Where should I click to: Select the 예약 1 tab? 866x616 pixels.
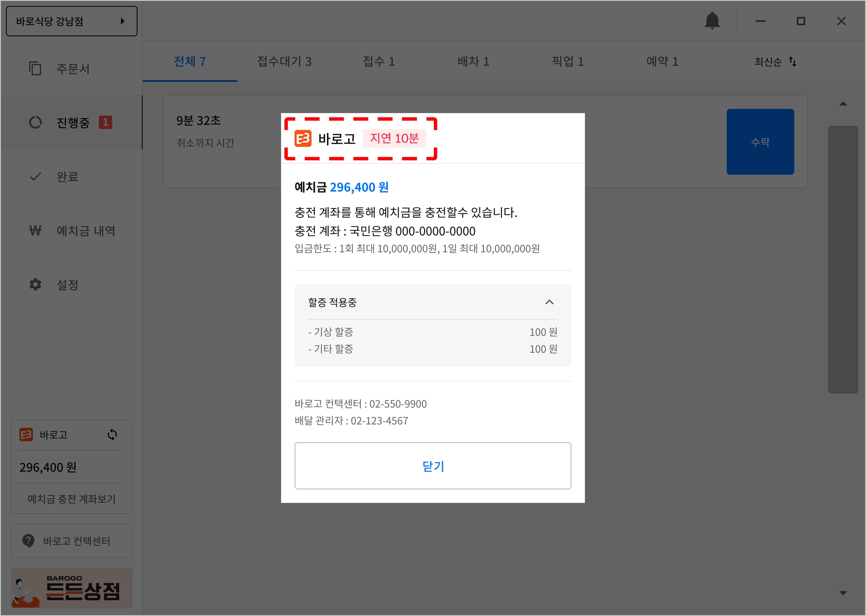click(x=662, y=61)
